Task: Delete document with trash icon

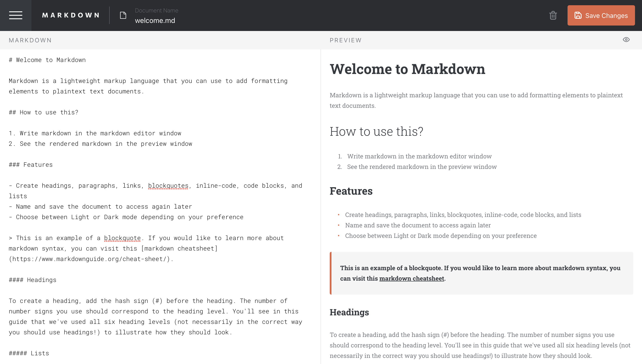Action: [553, 15]
